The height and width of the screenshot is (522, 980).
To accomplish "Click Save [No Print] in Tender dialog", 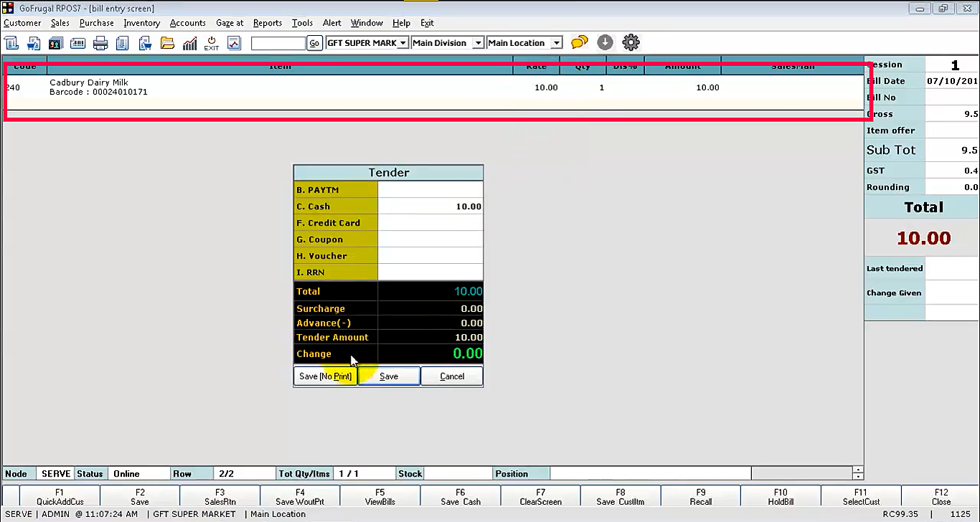I will [325, 376].
